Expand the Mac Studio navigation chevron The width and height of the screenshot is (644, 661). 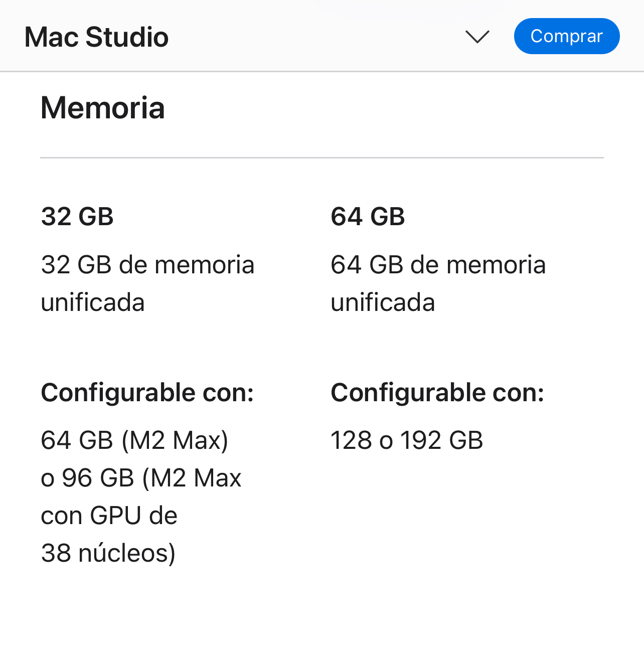click(477, 37)
